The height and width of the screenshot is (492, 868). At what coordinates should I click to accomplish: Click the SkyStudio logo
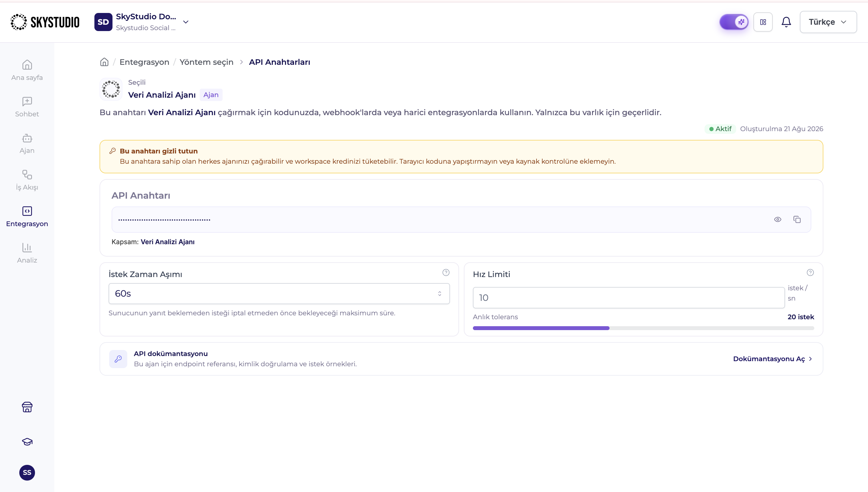coord(45,22)
